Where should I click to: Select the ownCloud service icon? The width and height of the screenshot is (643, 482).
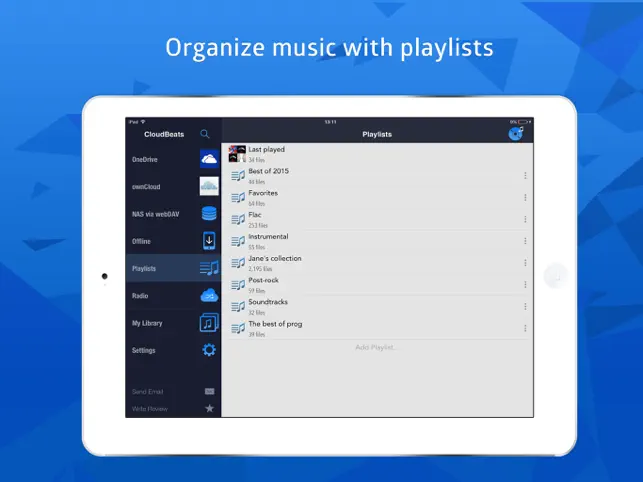209,186
